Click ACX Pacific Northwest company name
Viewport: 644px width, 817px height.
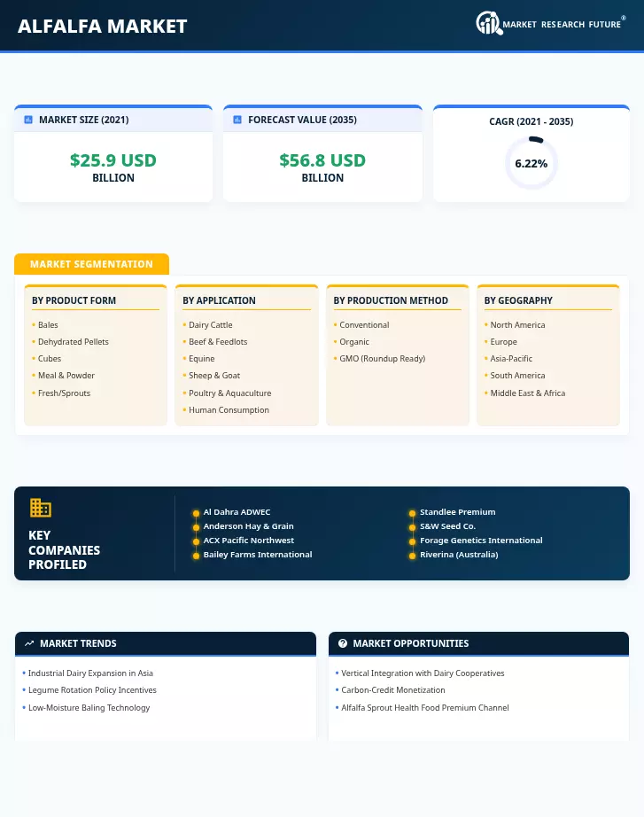[249, 541]
